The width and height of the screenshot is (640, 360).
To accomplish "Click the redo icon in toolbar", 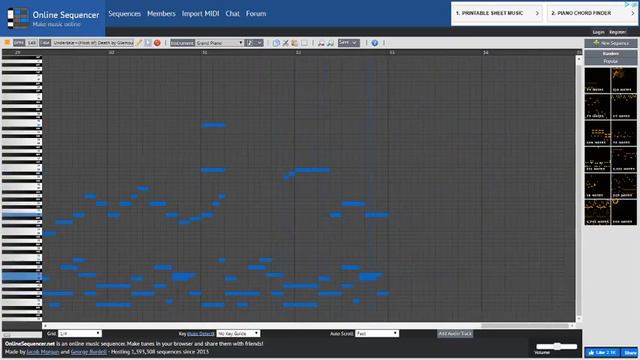I will 330,43.
